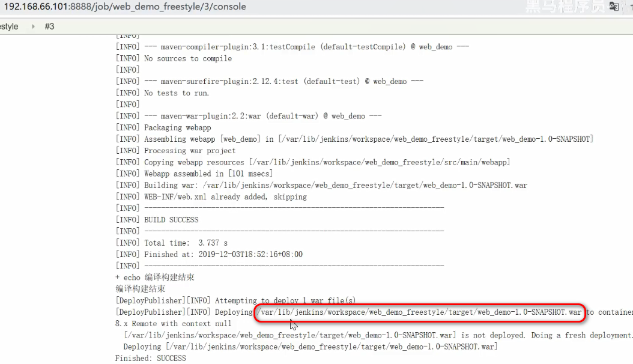Click the freestyle job breadcrumb link
Image resolution: width=633 pixels, height=364 pixels.
pos(9,26)
